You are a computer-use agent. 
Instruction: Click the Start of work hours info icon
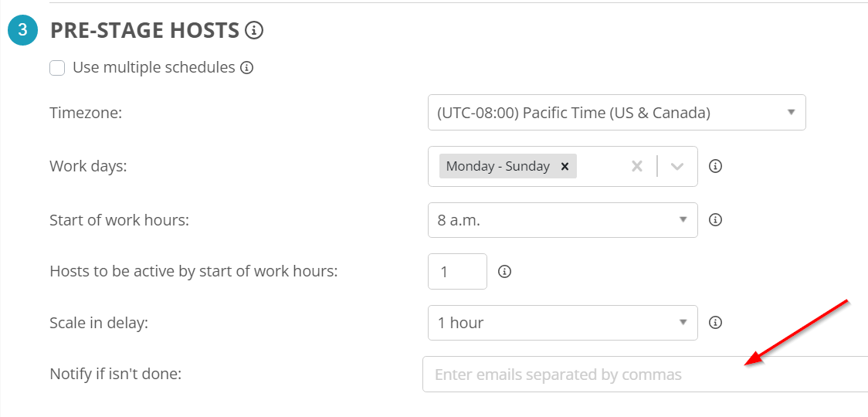point(715,220)
